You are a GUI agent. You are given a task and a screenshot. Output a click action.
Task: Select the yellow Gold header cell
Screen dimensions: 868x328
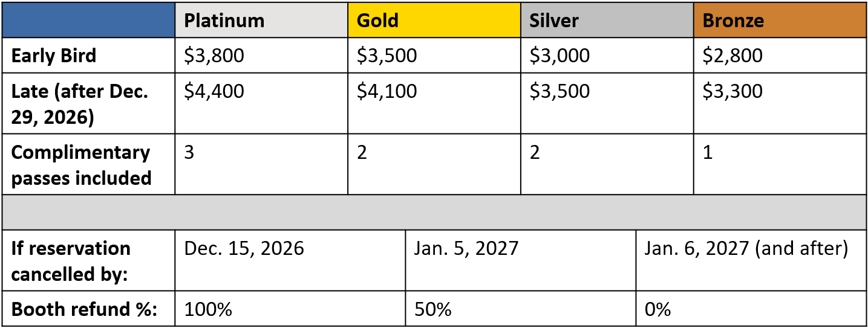point(434,21)
